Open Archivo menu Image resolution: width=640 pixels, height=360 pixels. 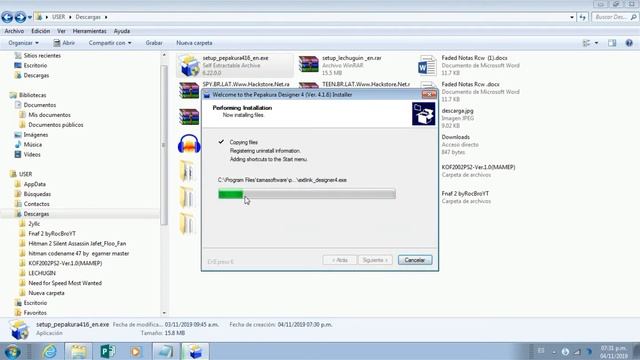[14, 31]
